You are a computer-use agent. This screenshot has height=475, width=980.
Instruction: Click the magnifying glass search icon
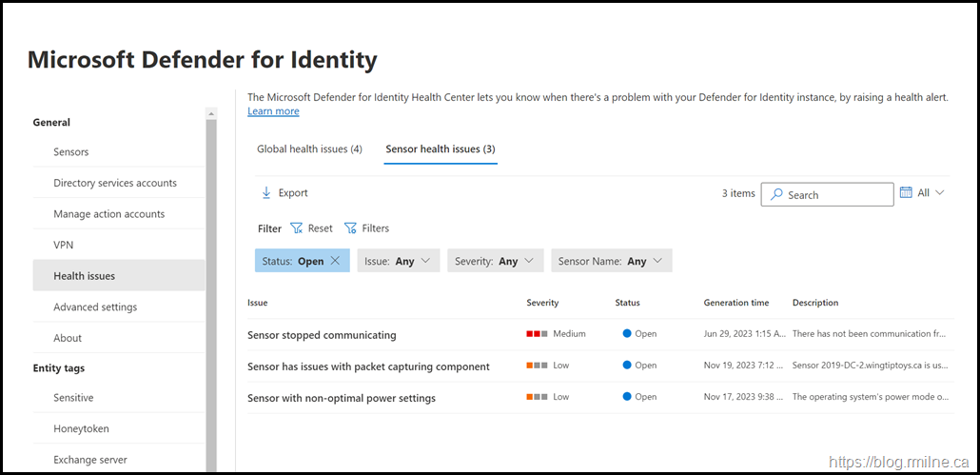pos(776,195)
